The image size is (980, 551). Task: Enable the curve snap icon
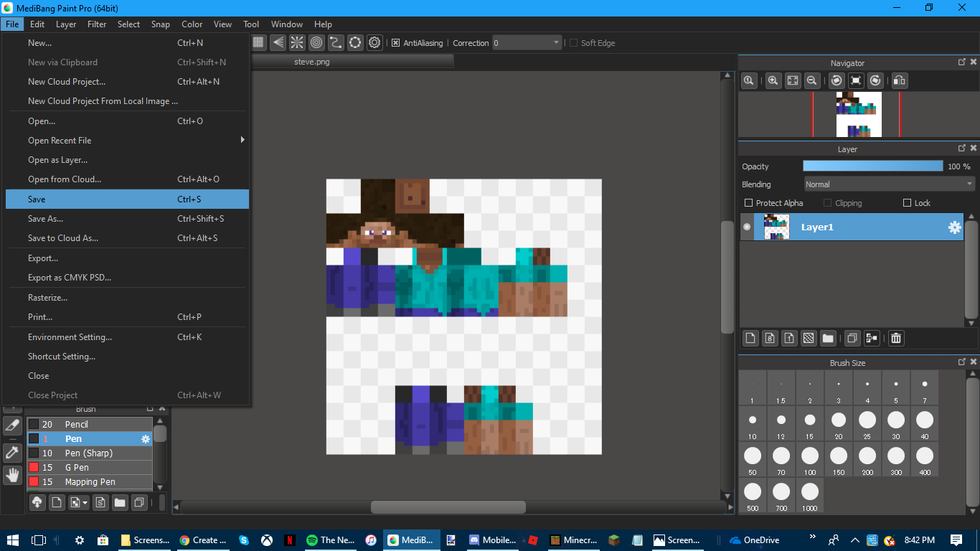point(336,43)
